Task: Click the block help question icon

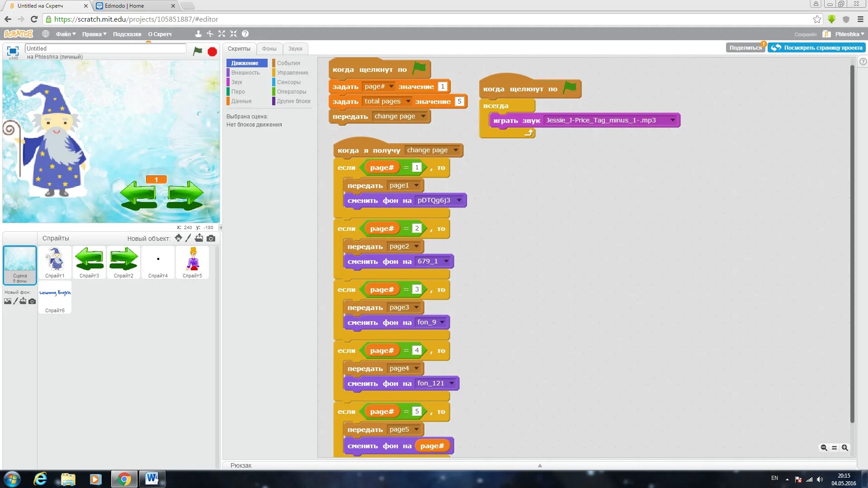Action: tap(245, 34)
